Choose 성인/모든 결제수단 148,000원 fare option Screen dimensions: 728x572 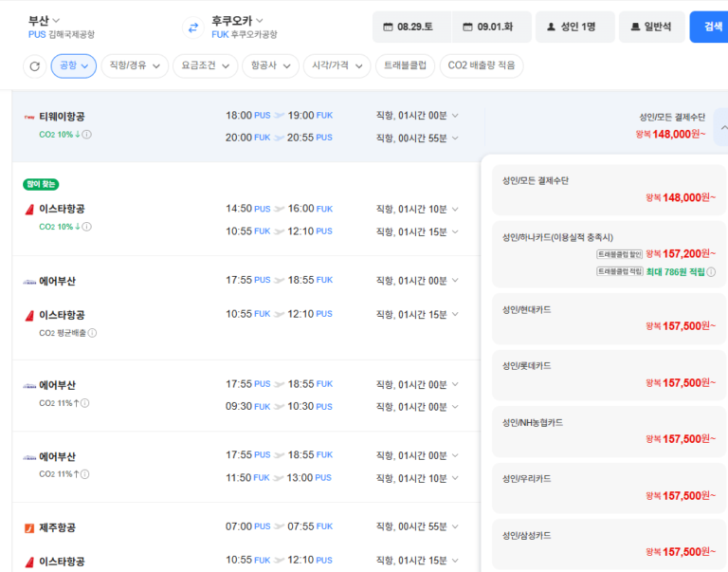click(x=609, y=190)
